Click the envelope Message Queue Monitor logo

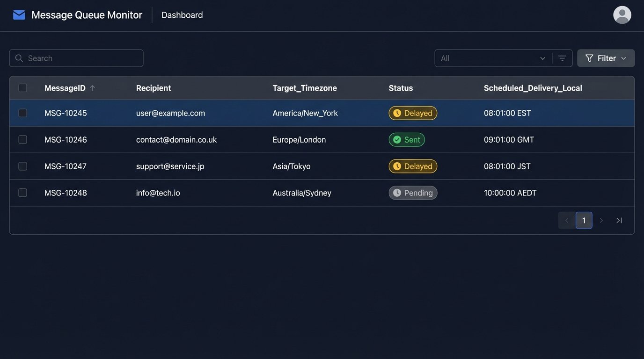tap(19, 15)
